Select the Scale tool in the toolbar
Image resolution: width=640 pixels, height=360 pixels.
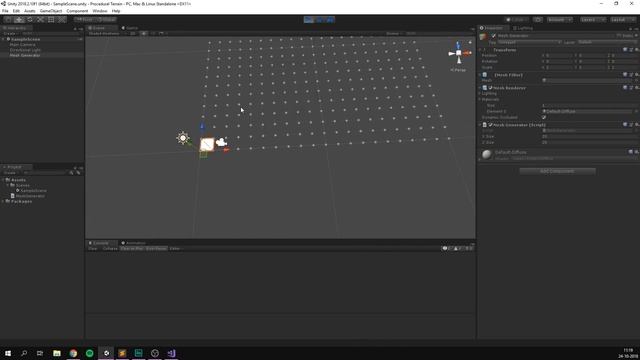point(40,20)
